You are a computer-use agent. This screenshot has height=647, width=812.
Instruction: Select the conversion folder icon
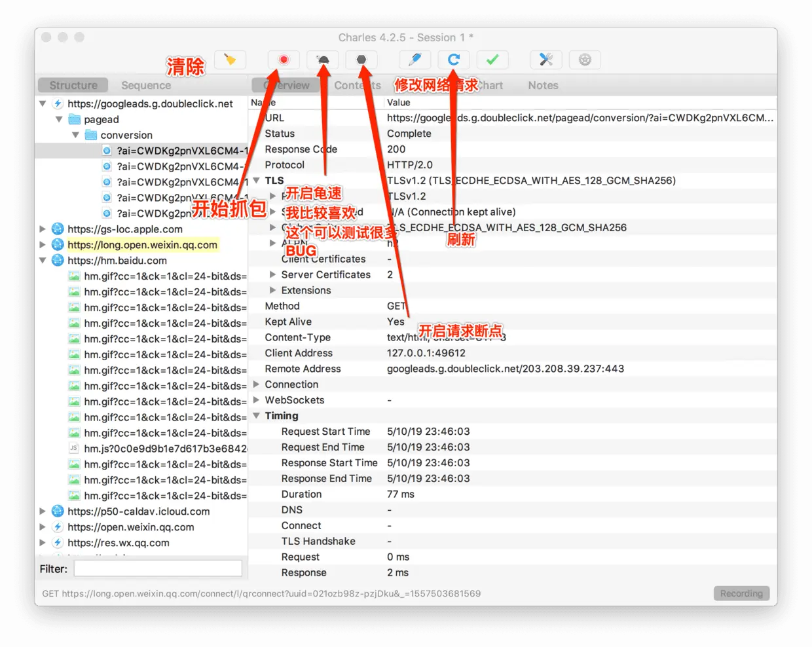(91, 135)
